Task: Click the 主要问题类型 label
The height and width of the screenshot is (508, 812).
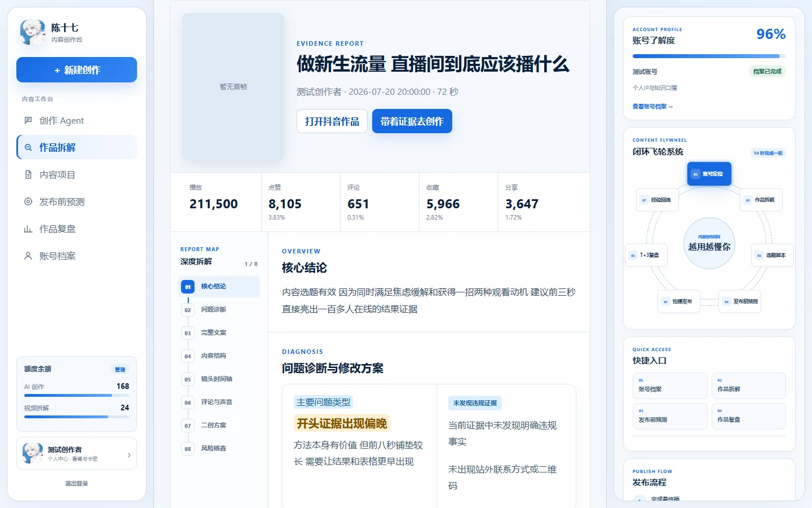Action: [x=324, y=402]
